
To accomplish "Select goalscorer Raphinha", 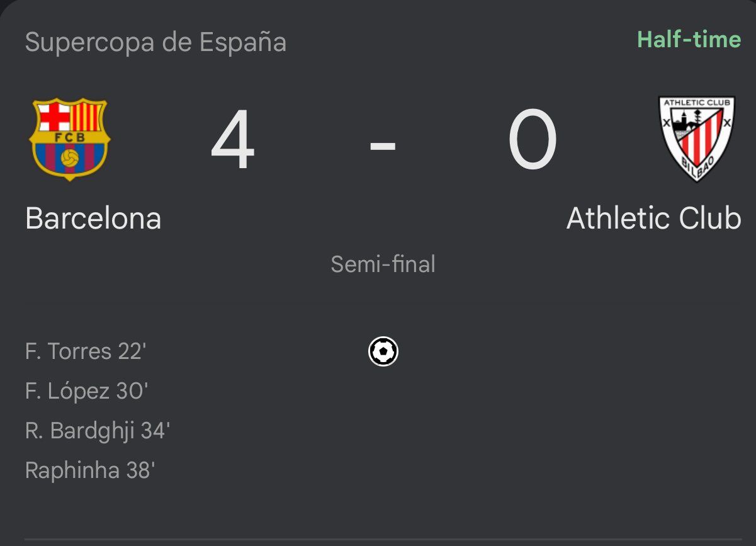I will point(72,470).
